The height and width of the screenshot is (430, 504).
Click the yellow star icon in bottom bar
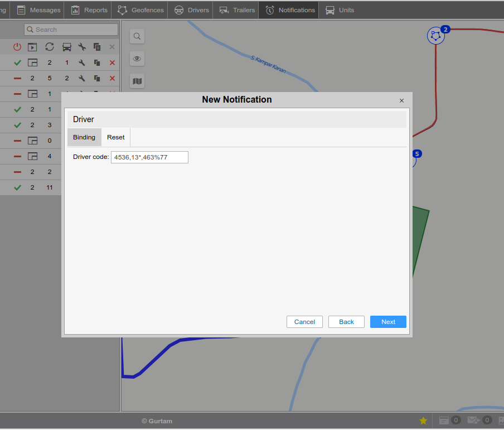point(423,421)
